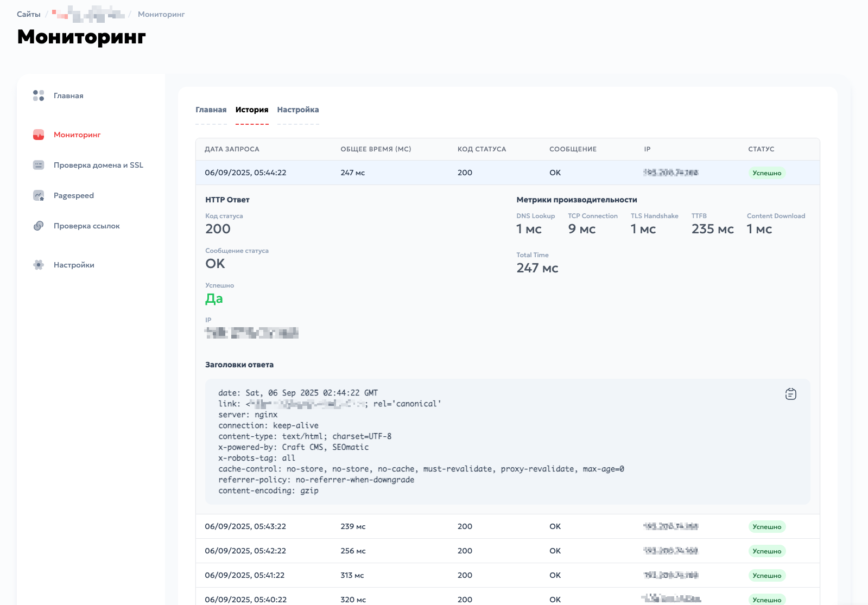Click the 239 мс total time cell
Screen dimensions: 868x605
coord(353,526)
